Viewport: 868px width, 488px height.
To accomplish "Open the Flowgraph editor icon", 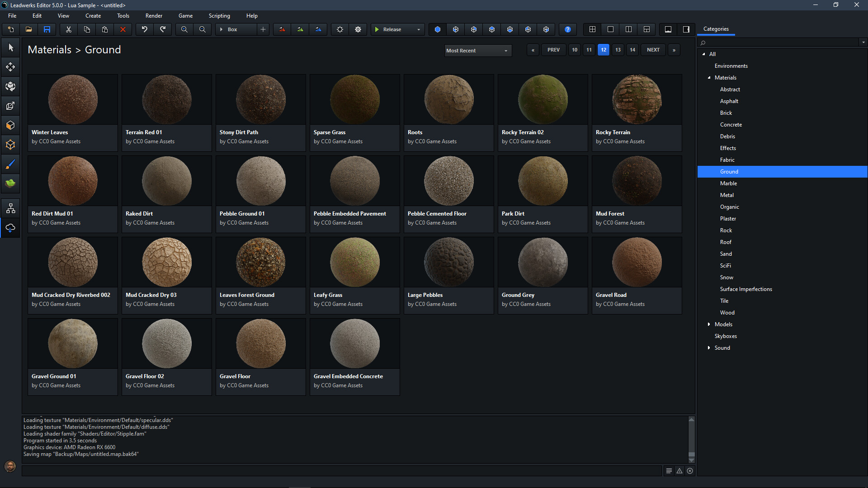I will pyautogui.click(x=10, y=208).
